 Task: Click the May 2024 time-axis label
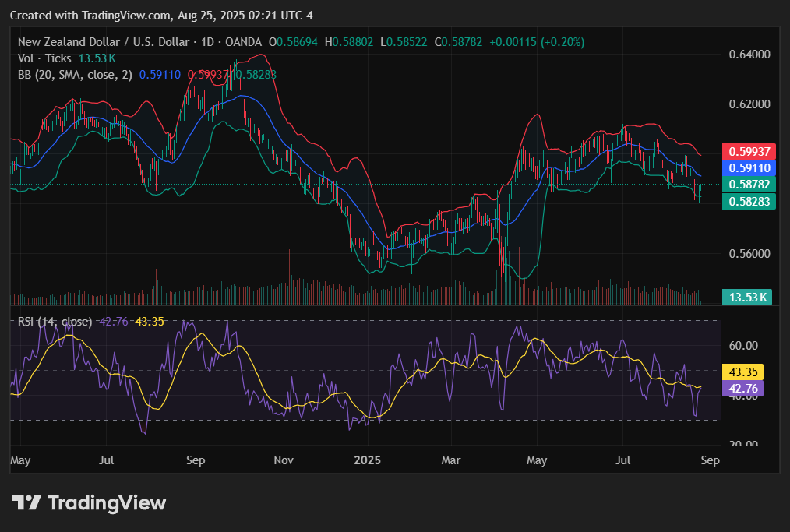tap(20, 460)
